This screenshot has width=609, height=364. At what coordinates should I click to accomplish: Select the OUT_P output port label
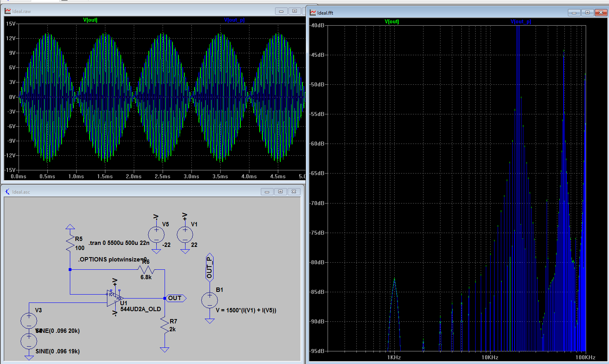point(210,267)
